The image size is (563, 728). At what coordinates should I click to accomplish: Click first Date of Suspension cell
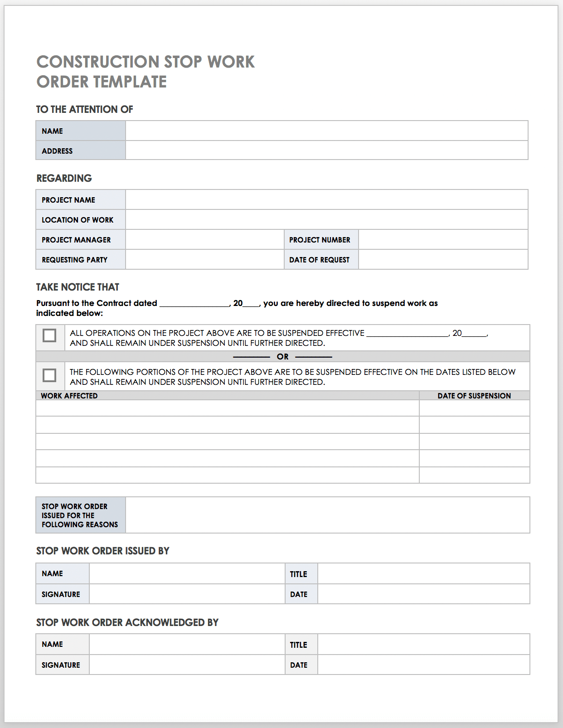(474, 408)
